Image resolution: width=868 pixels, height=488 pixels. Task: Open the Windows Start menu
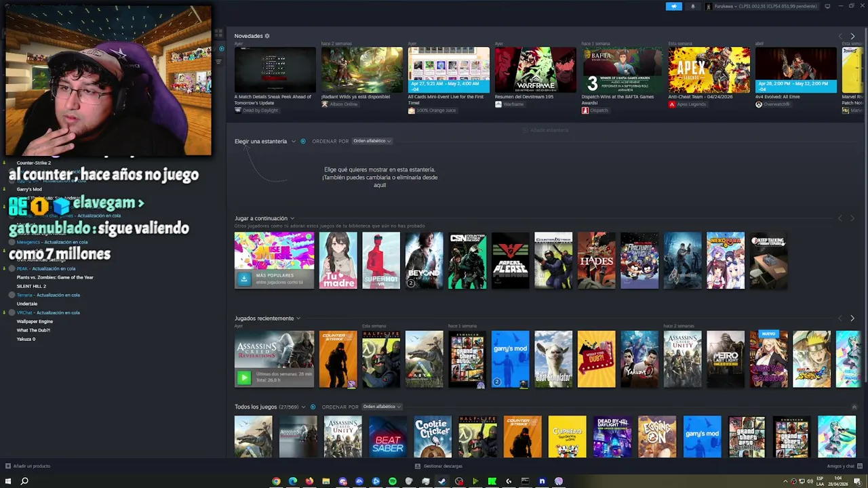7,481
